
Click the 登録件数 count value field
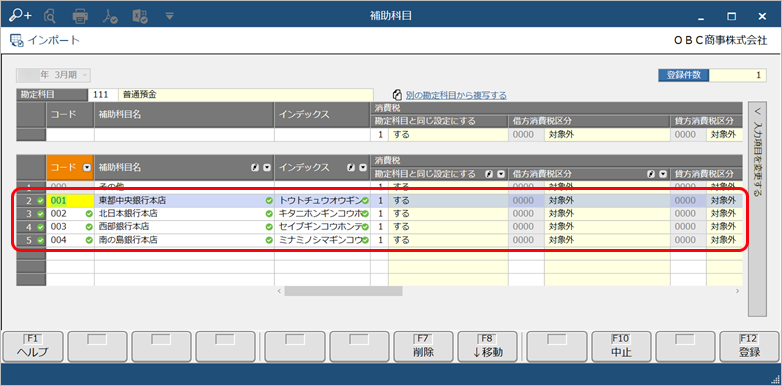(x=738, y=75)
